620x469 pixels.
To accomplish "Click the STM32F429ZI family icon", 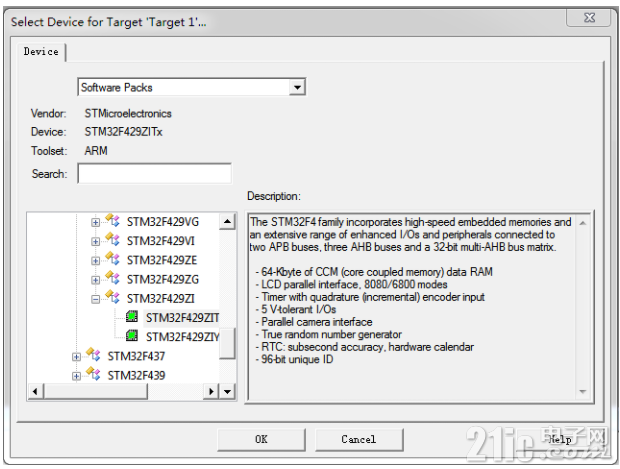I will coord(112,297).
